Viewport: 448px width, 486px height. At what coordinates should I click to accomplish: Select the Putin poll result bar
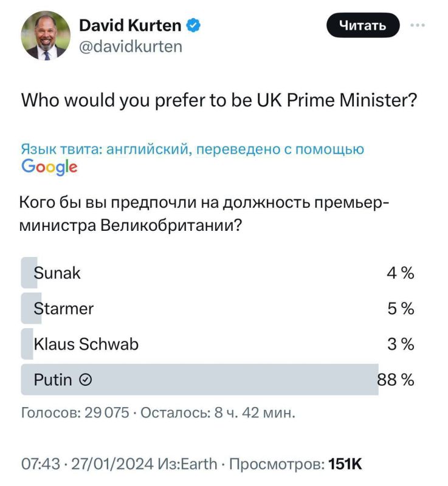point(199,380)
